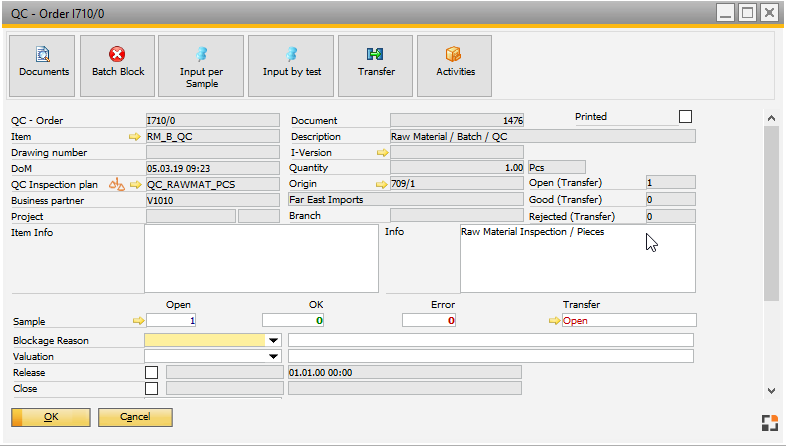Open the Valuation dropdown
Viewport: 786px width, 446px height.
(273, 357)
